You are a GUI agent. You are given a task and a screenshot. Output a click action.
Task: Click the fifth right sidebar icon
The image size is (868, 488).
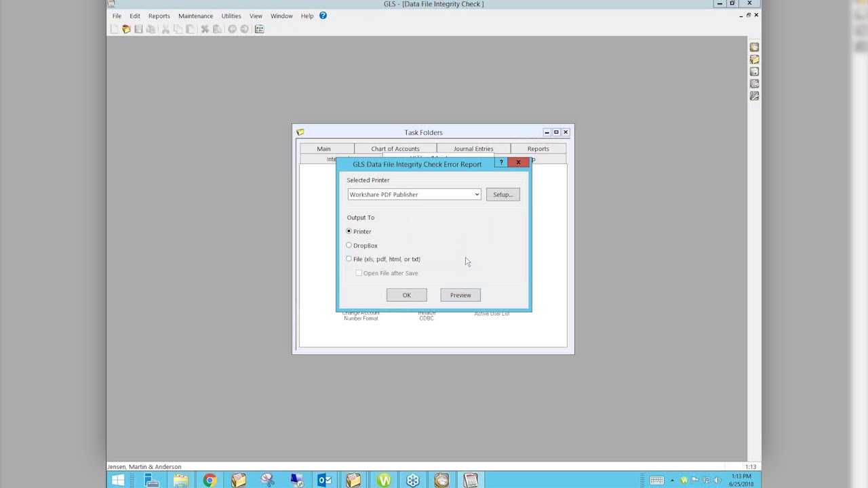(754, 96)
